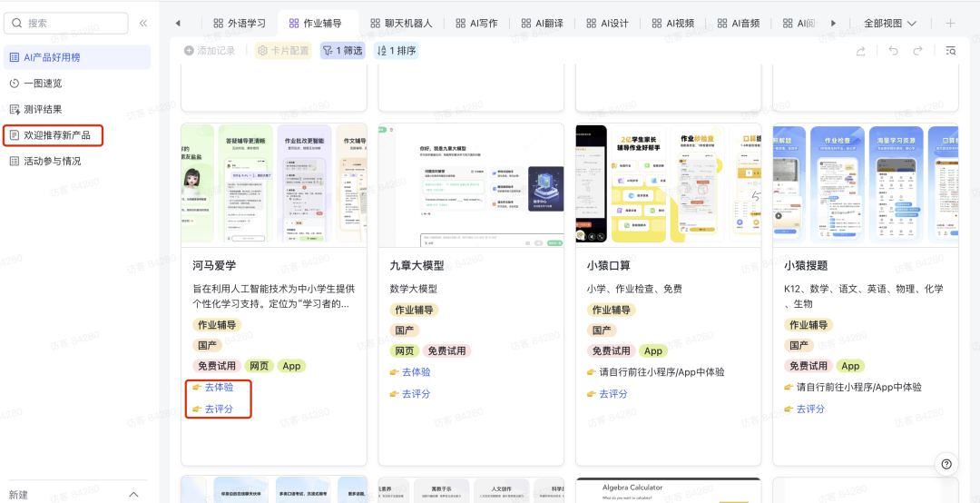Screen dimensions: 980x503
Task: Open help question-mark icon
Action: point(946,464)
